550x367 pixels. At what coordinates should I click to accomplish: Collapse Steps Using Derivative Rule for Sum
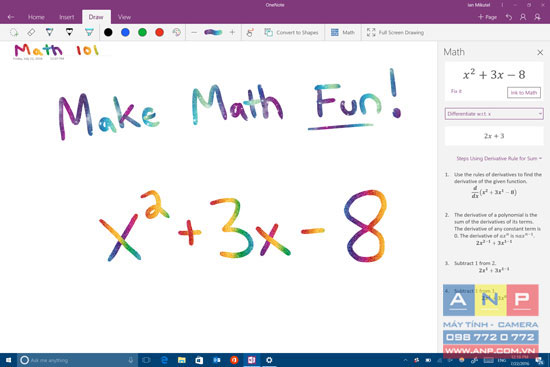tap(499, 159)
